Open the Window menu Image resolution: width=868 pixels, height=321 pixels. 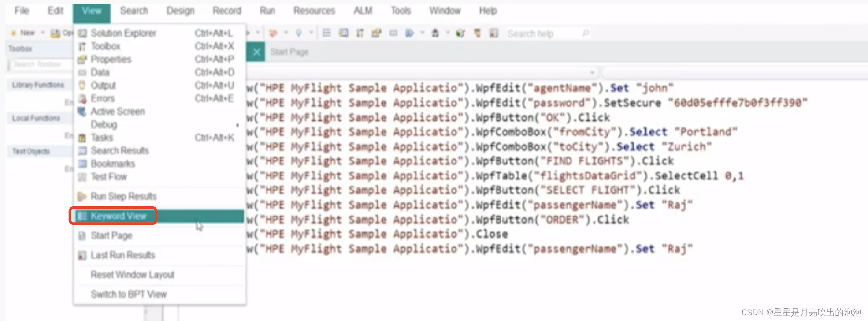445,11
